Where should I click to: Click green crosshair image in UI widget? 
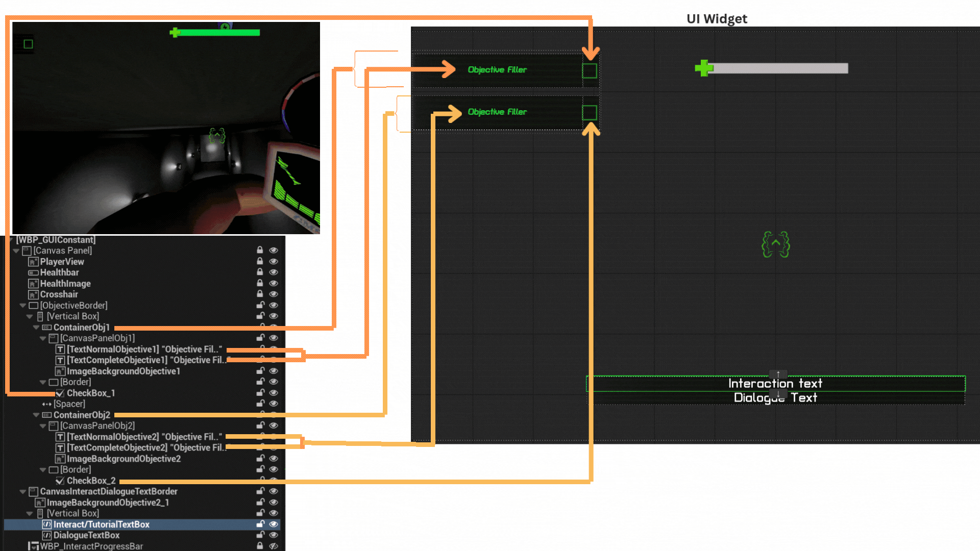(775, 244)
